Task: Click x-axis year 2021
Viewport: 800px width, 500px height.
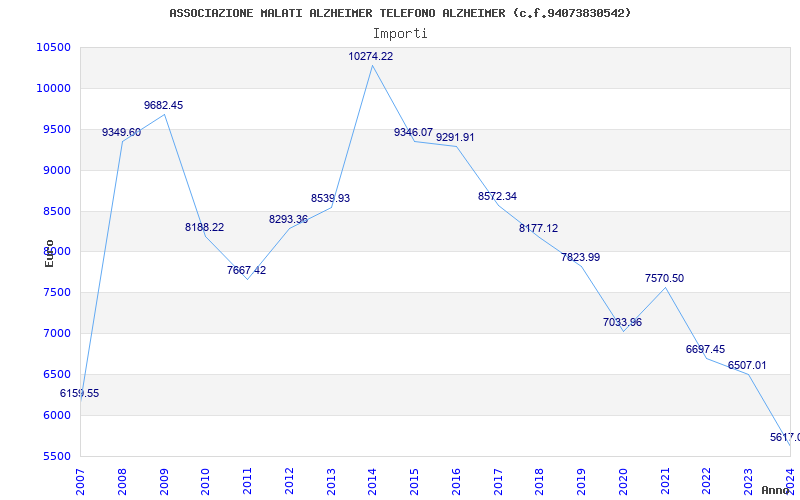Action: pos(665,482)
